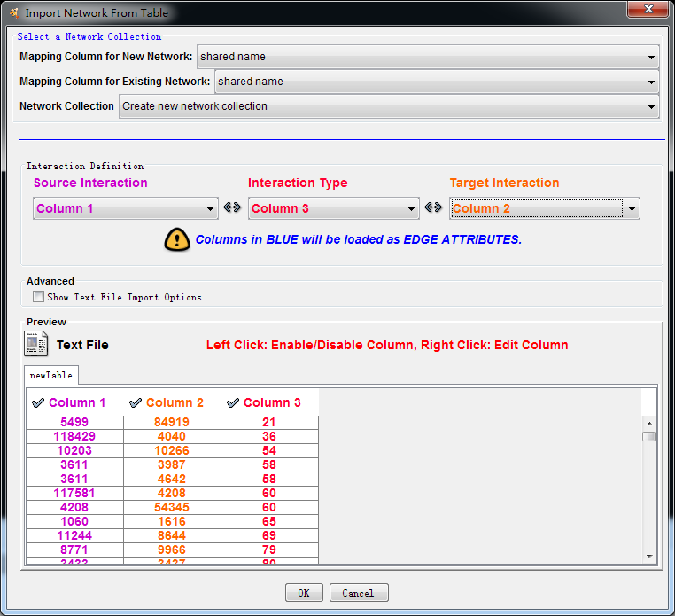Click the arrows icon between Source and Interaction Type
This screenshot has height=616, width=675.
coord(232,207)
